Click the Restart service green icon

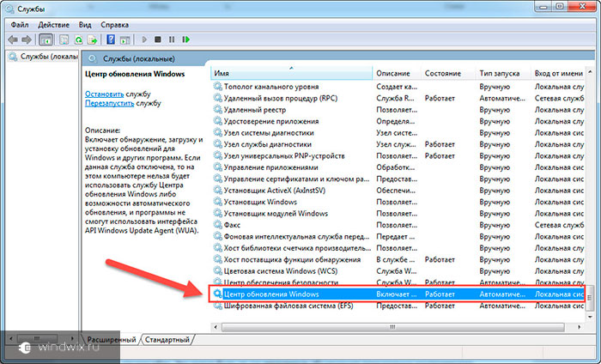tap(186, 39)
